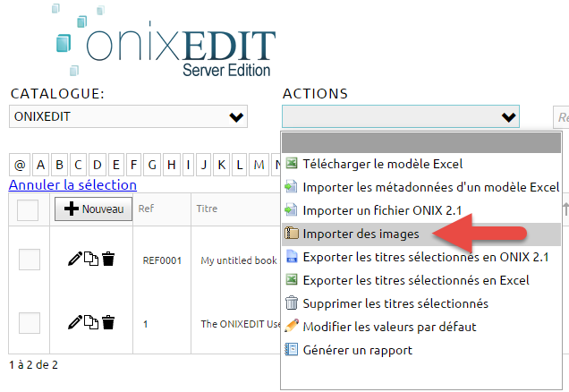Filter titles by letter F
The image size is (569, 392).
pos(133,166)
